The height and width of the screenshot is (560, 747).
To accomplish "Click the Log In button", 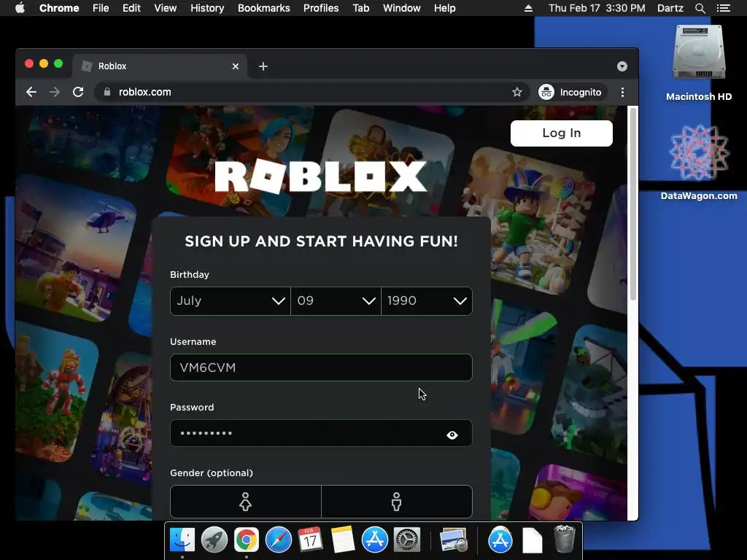I will click(x=561, y=133).
